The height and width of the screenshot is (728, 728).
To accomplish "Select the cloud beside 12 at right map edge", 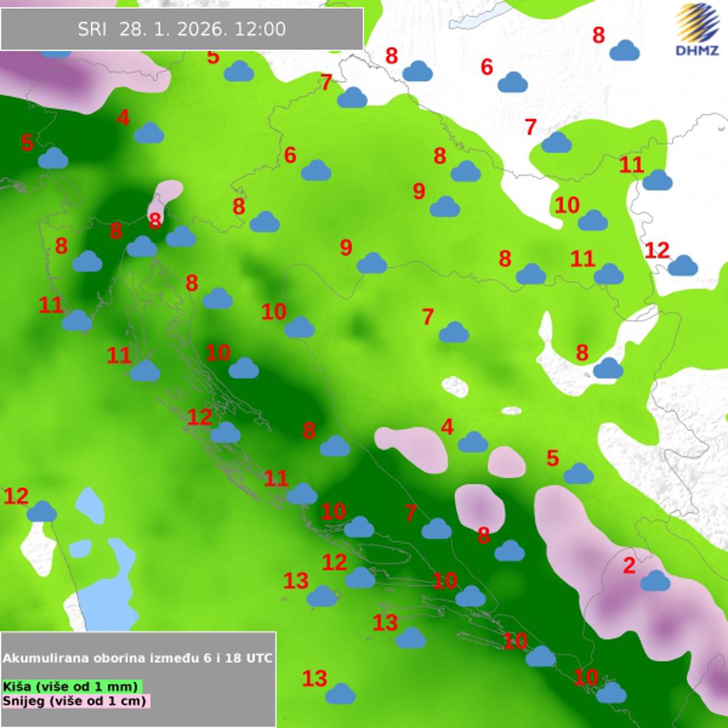I will 682,265.
